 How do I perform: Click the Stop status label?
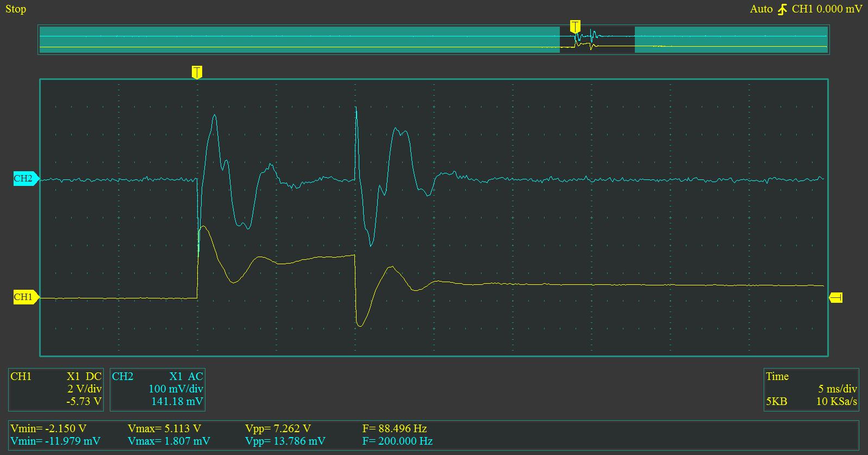[x=16, y=9]
